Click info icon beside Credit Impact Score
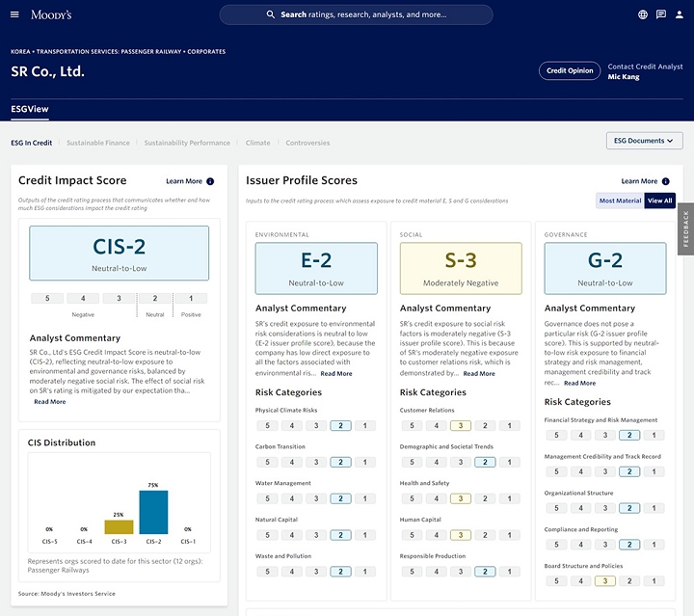Image resolution: width=694 pixels, height=616 pixels. coord(210,181)
